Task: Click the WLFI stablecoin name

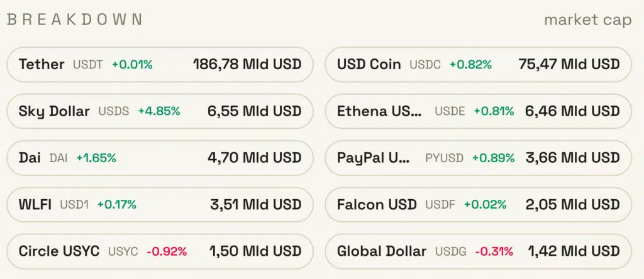Action: (35, 204)
